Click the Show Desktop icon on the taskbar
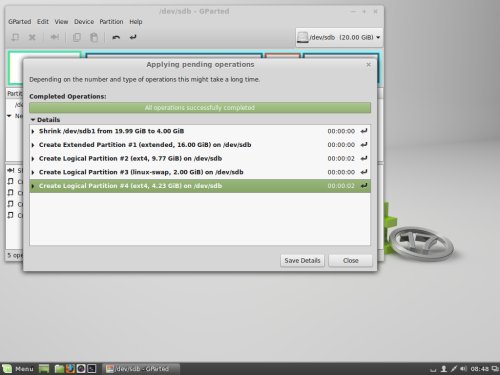Image resolution: width=500 pixels, height=375 pixels. tap(44, 369)
